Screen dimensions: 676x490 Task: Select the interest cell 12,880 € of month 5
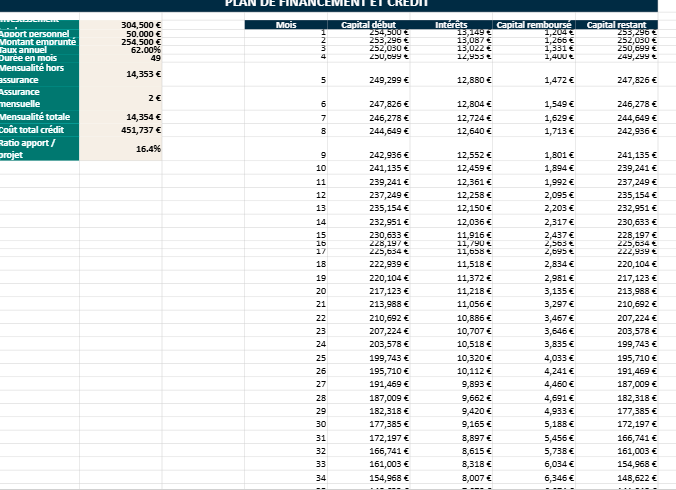[x=451, y=74]
